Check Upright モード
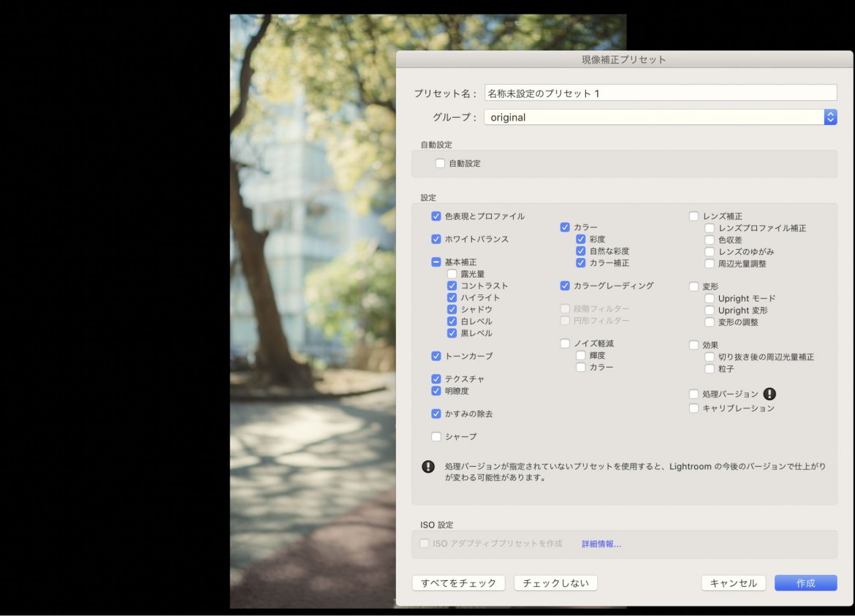 [710, 298]
